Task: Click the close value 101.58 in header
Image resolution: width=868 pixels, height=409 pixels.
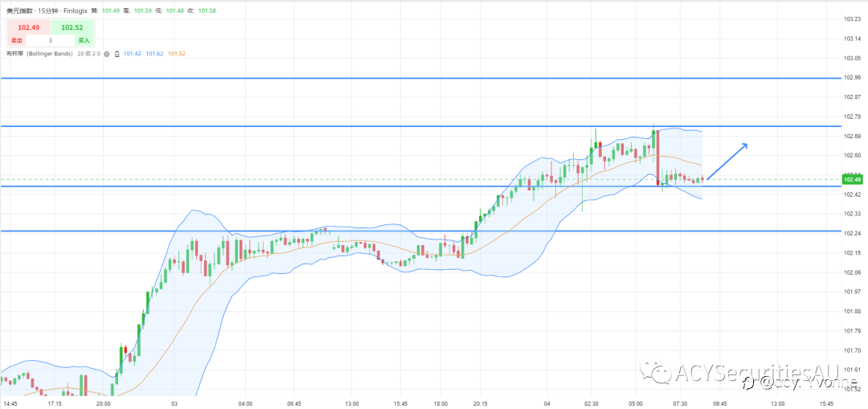Action: (206, 10)
